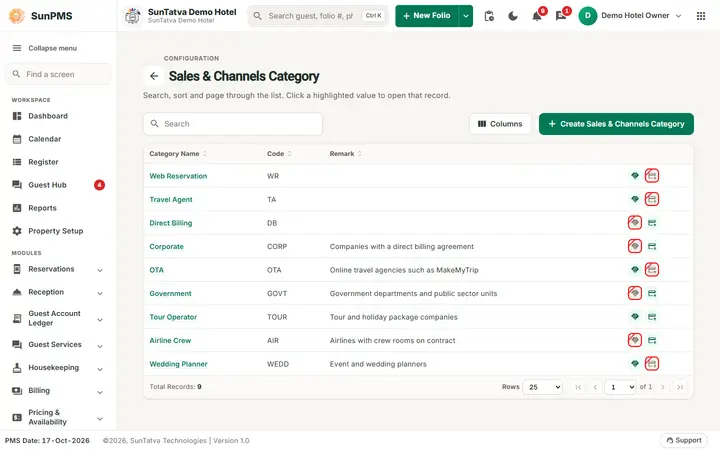Toggle crossed-out diamond in Direct Billing row
This screenshot has width=720, height=450.
point(635,223)
